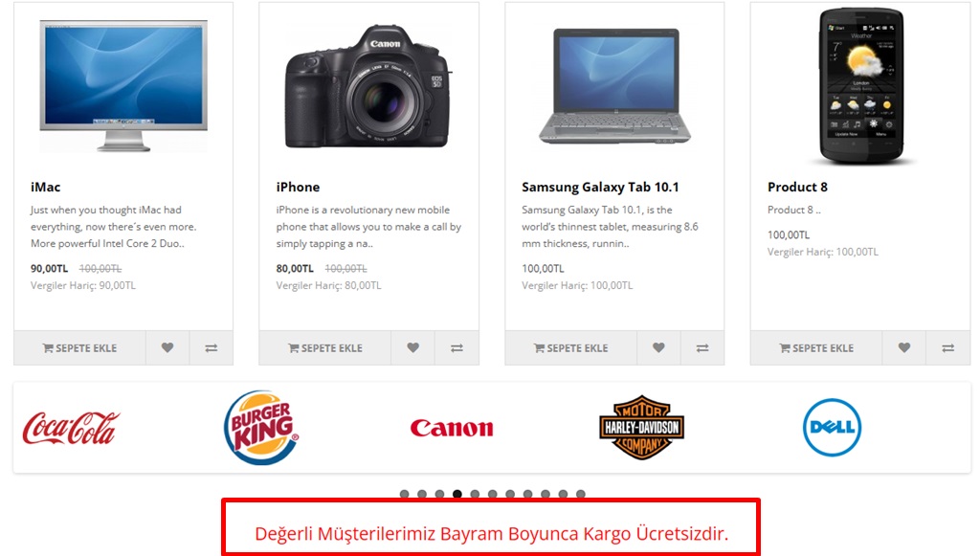The width and height of the screenshot is (980, 556).
Task: Open the iMac product title link
Action: tap(46, 187)
